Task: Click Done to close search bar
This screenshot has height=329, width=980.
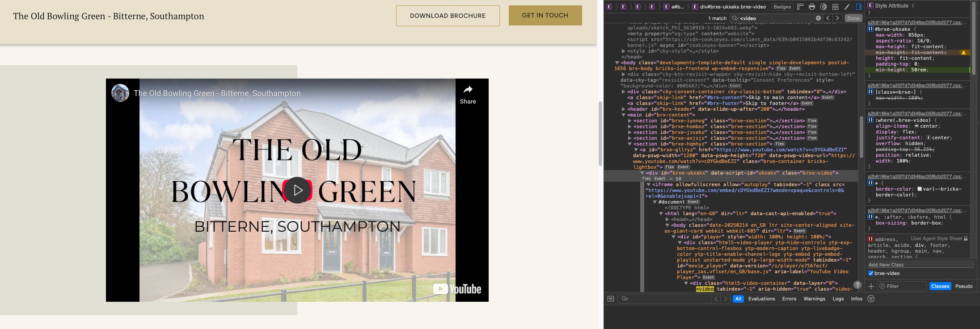Action: (x=853, y=18)
